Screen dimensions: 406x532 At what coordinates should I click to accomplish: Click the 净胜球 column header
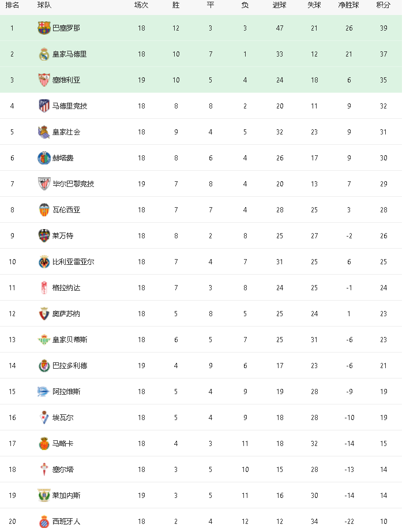349,5
